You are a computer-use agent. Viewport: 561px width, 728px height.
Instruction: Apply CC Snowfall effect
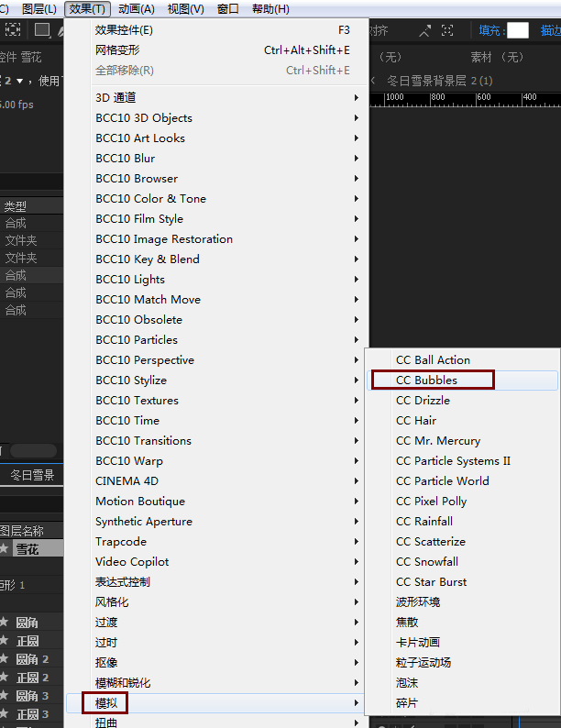tap(463, 562)
